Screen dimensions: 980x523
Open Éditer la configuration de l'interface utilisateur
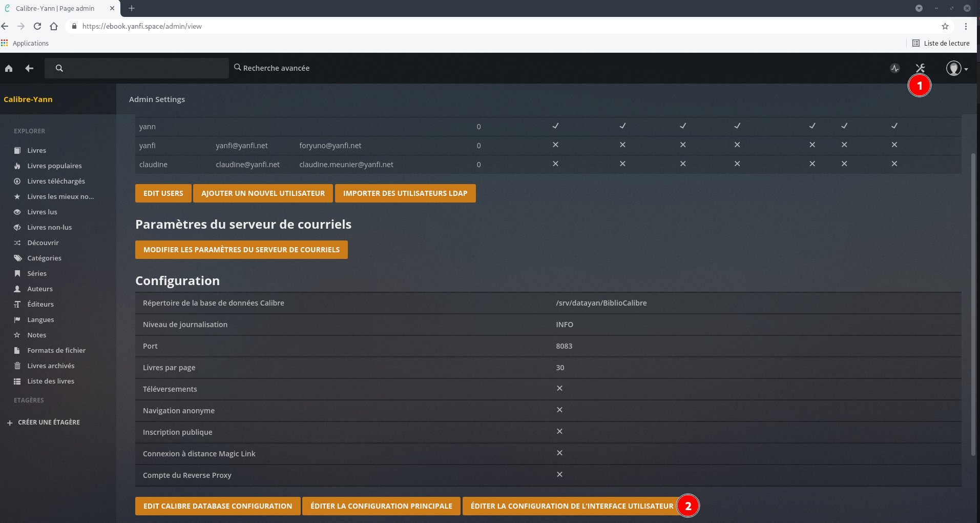point(572,506)
